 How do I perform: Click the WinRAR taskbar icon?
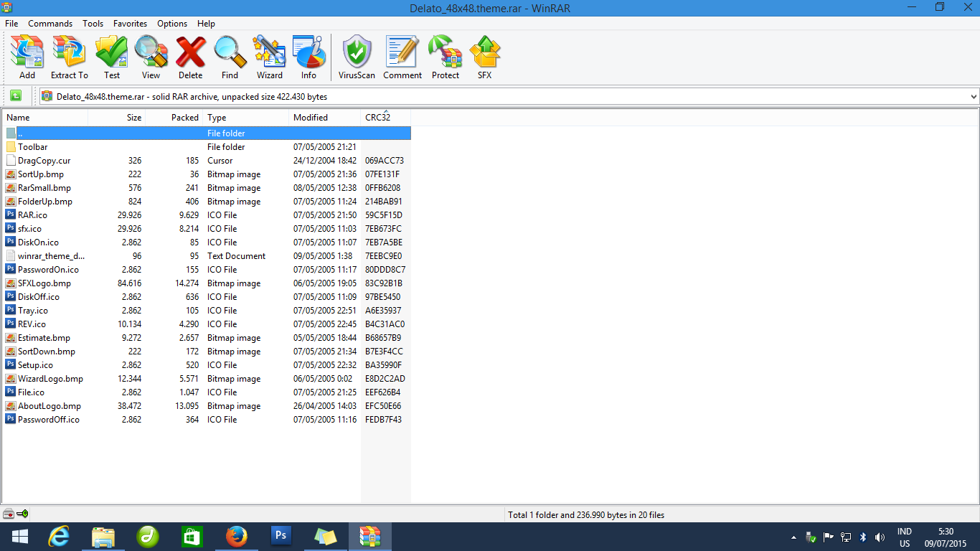pos(369,536)
